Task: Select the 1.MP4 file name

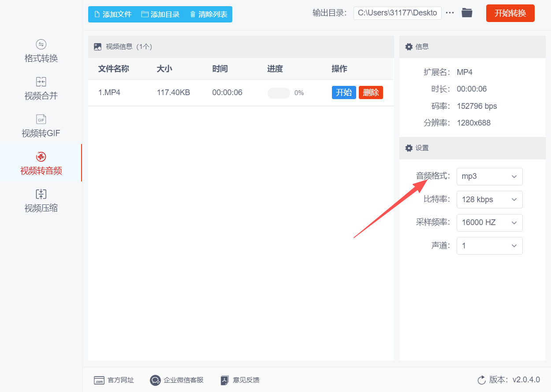Action: click(109, 92)
